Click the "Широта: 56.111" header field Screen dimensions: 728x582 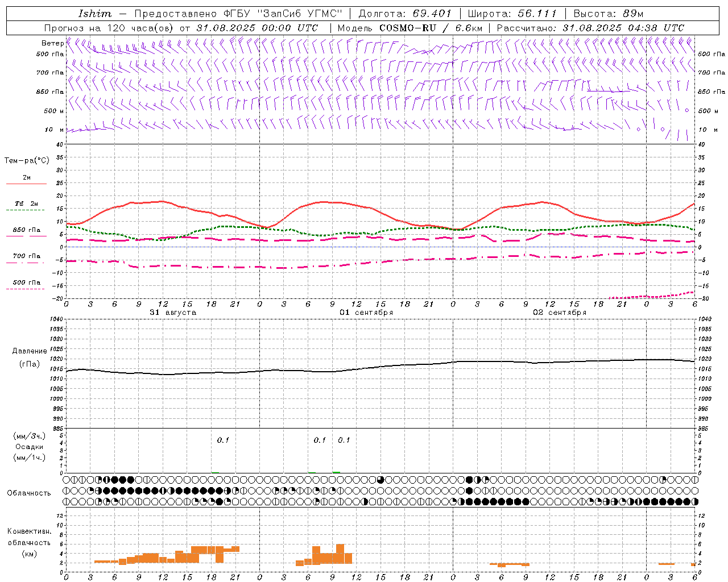(512, 14)
